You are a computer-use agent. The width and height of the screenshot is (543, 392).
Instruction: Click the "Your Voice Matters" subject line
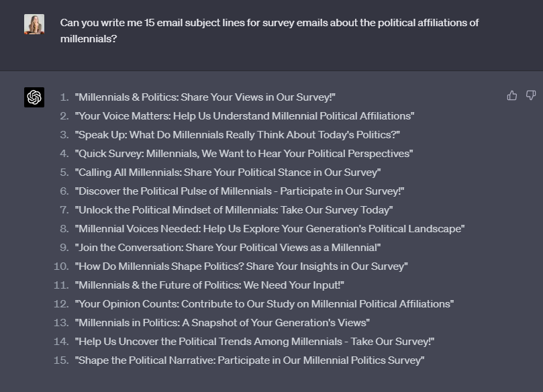click(244, 116)
